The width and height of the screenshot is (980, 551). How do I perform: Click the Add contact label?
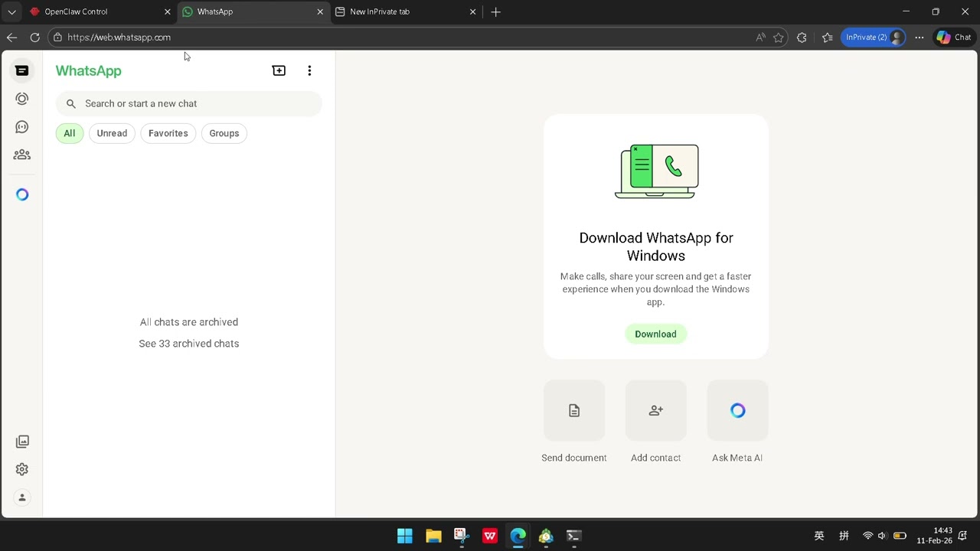[x=655, y=458]
